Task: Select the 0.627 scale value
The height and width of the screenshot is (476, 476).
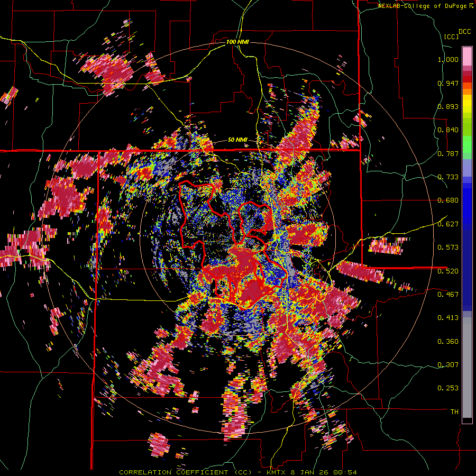Action: 448,224
